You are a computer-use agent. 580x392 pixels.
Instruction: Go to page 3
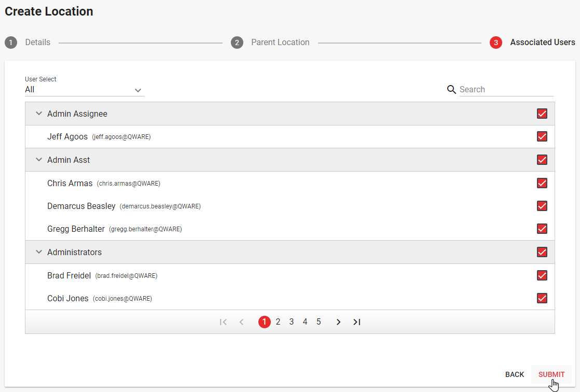(292, 322)
